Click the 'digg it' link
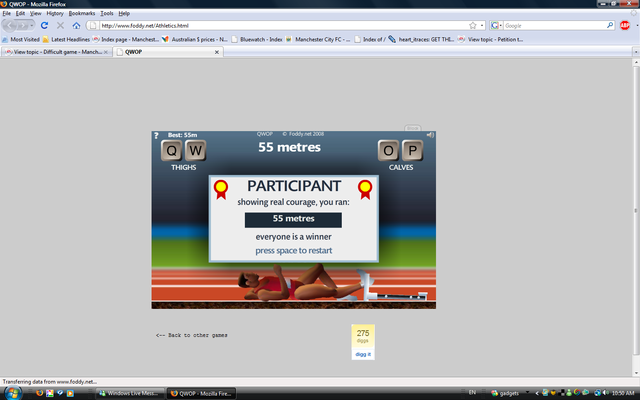The image size is (640, 400). coord(363,354)
